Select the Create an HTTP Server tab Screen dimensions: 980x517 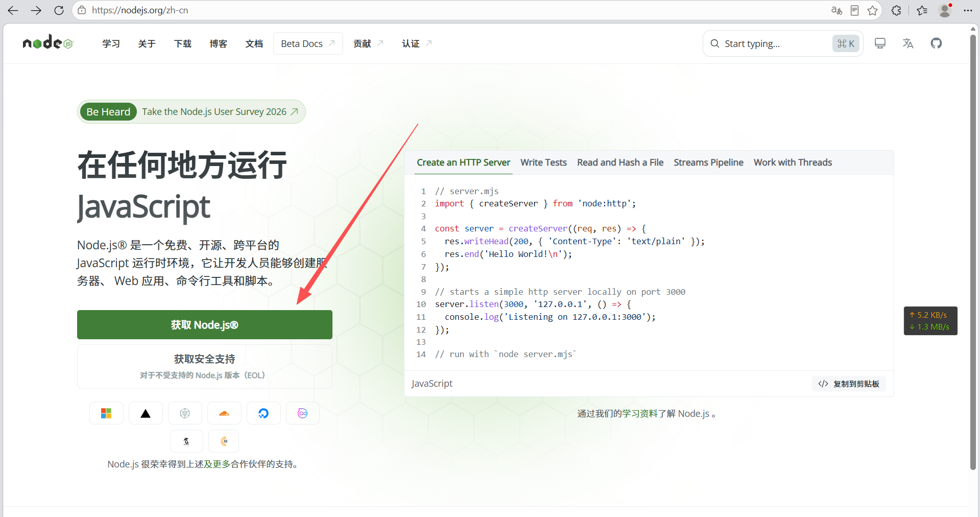tap(463, 162)
